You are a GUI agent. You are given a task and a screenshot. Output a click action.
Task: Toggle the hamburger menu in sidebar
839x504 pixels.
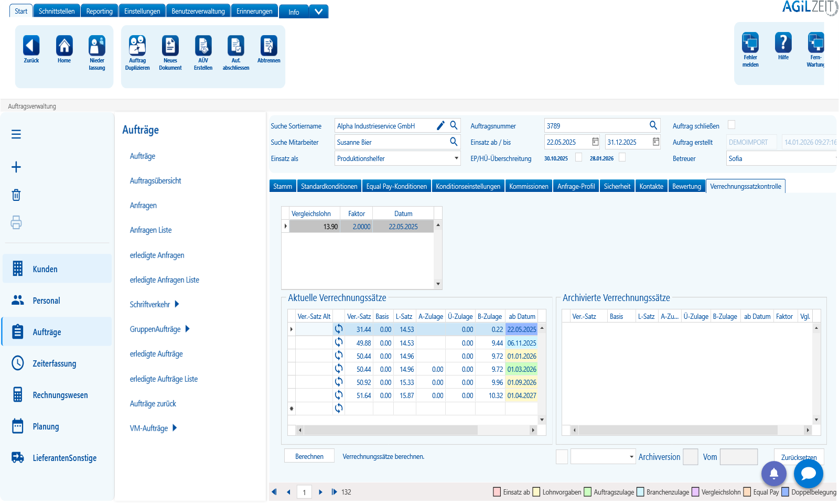pyautogui.click(x=16, y=134)
